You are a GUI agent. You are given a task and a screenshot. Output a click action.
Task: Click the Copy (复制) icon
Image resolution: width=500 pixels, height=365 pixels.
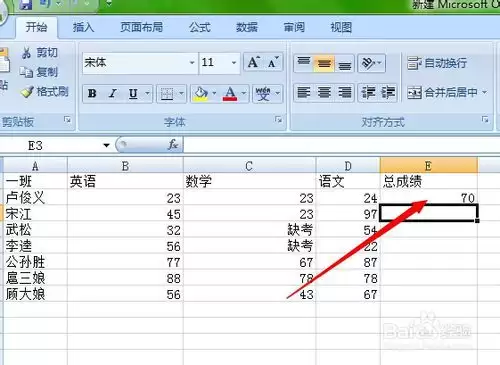tap(26, 72)
